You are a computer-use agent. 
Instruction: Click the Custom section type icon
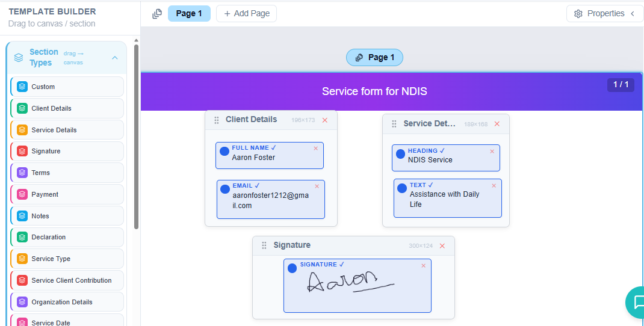pos(22,87)
